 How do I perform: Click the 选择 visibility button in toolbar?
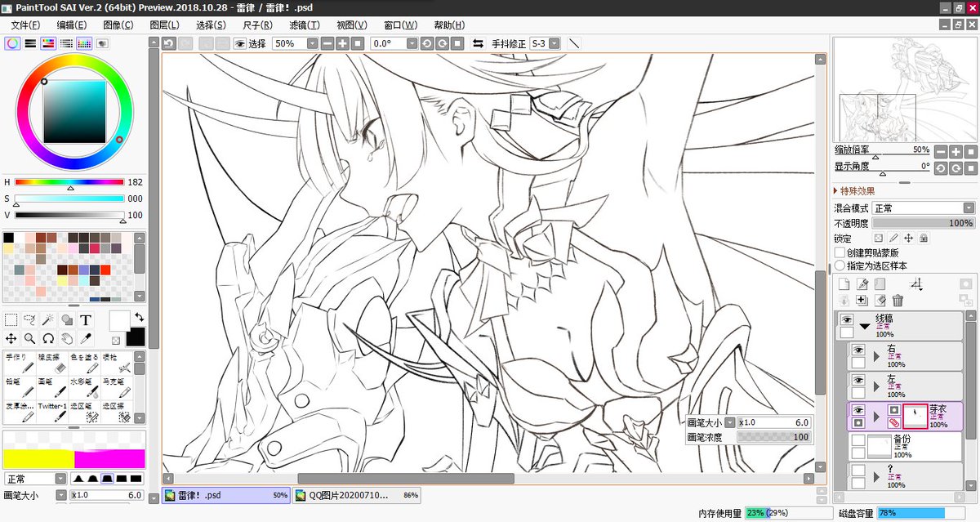[x=251, y=43]
